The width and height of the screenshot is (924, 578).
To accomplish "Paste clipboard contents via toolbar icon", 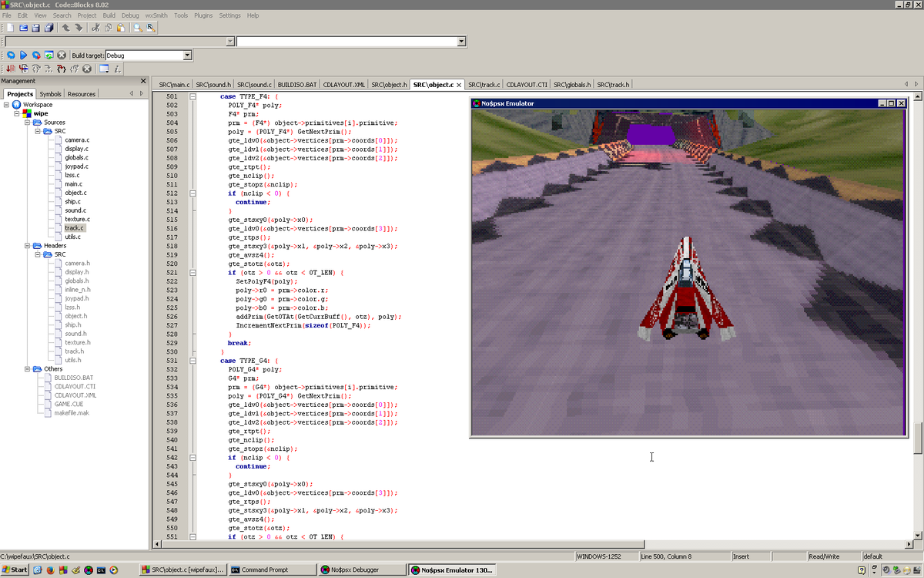I will tap(120, 27).
